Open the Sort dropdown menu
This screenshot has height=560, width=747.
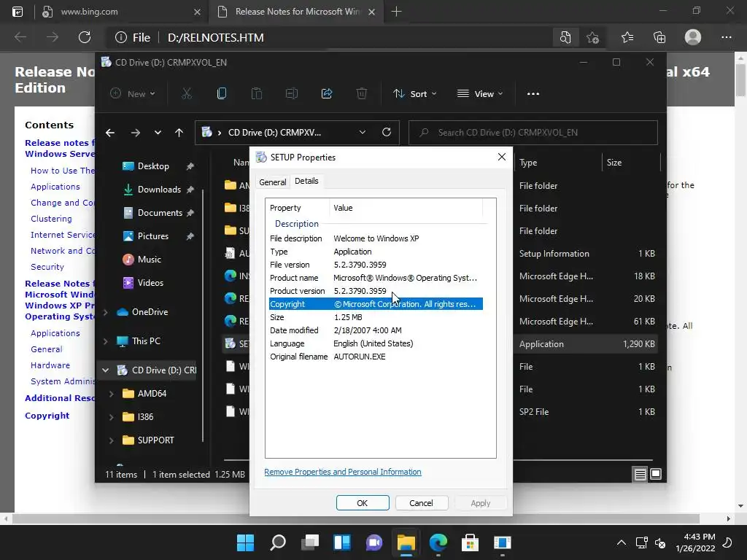pyautogui.click(x=414, y=94)
